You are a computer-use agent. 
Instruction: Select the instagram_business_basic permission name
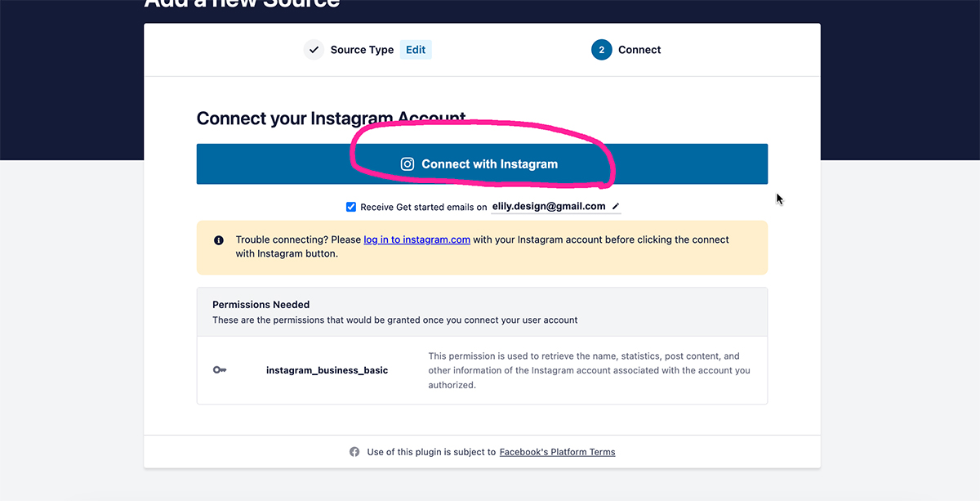point(327,370)
